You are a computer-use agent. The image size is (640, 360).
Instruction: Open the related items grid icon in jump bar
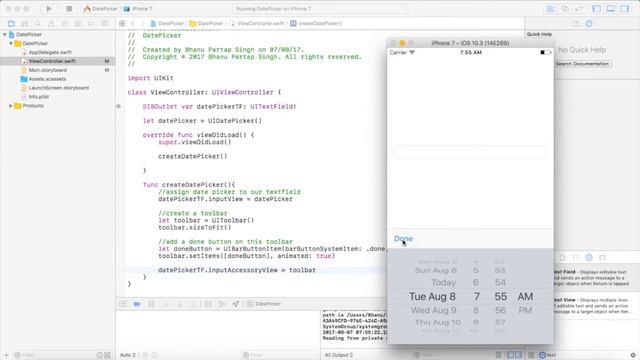pyautogui.click(x=122, y=24)
